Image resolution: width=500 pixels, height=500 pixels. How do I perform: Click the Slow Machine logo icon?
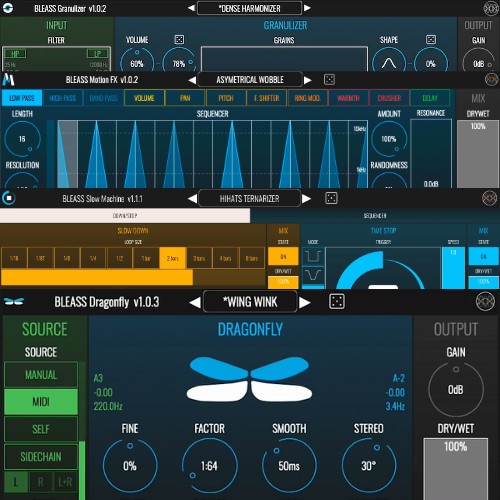click(x=9, y=198)
